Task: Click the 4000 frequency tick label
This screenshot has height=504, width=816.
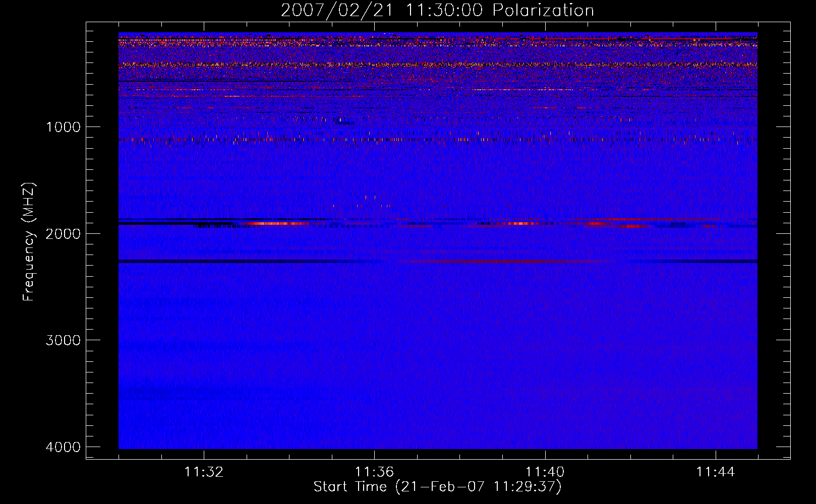Action: 63,447
